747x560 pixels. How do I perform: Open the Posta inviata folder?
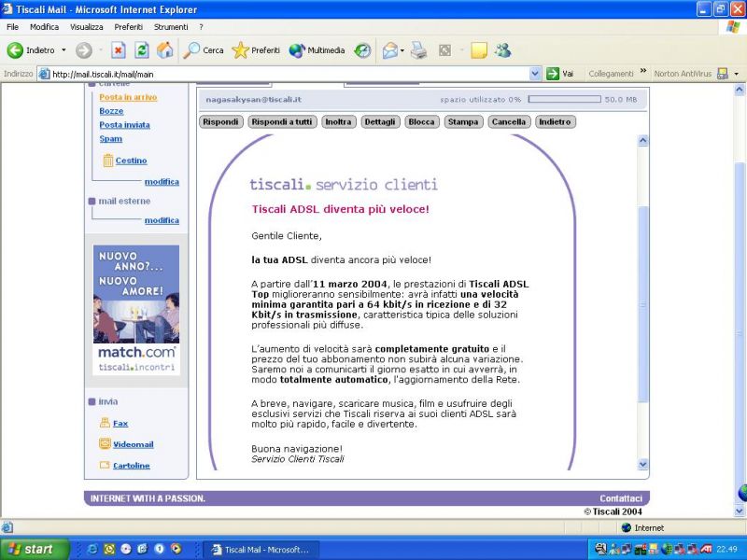coord(125,125)
